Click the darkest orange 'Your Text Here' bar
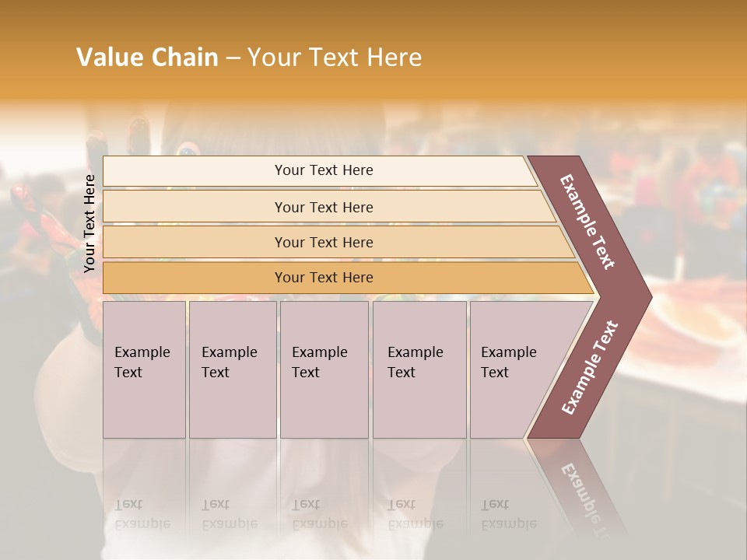The width and height of the screenshot is (747, 560). pos(323,278)
